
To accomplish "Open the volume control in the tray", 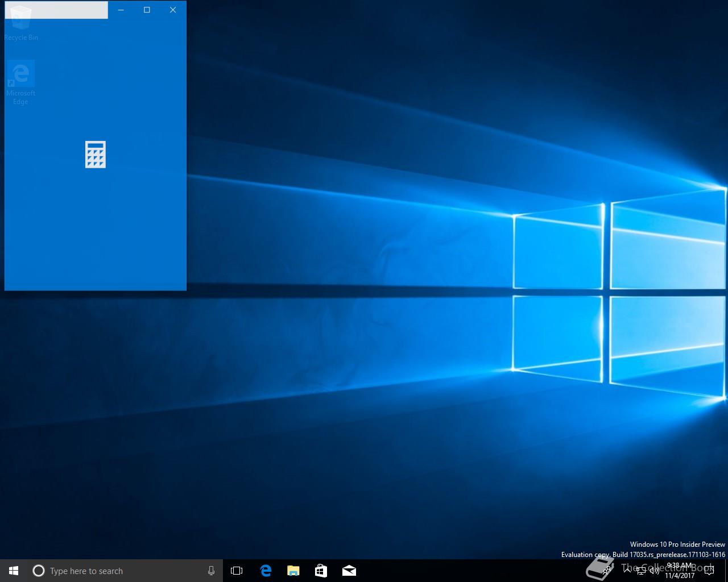I will click(655, 571).
